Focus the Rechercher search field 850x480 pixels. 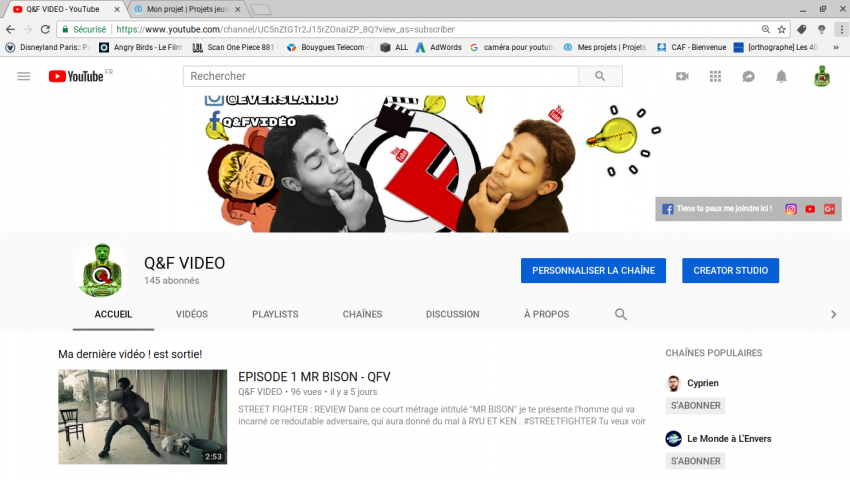381,76
